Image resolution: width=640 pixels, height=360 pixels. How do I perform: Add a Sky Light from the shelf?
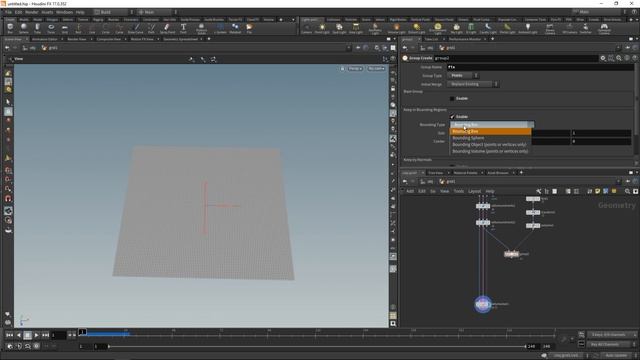(x=456, y=28)
